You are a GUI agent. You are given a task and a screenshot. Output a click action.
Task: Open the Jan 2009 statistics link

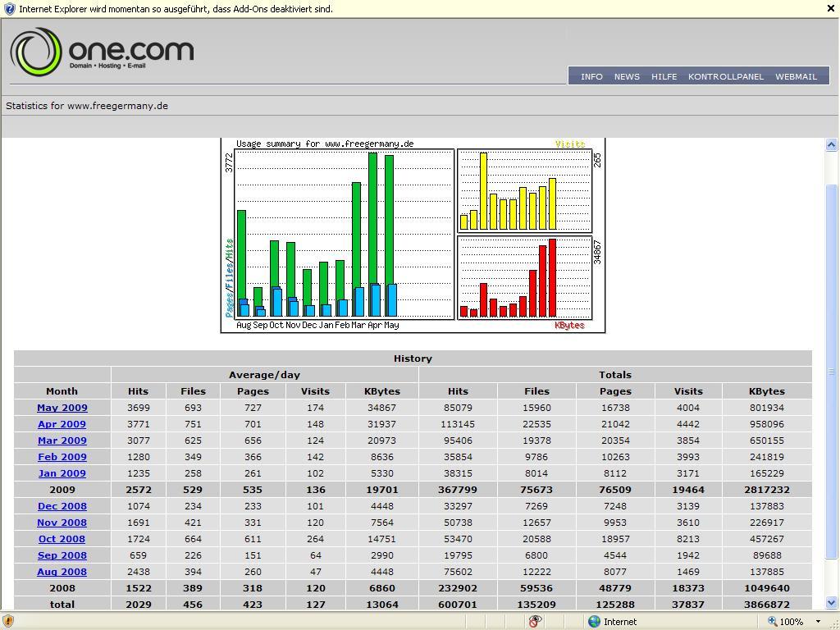[x=62, y=473]
